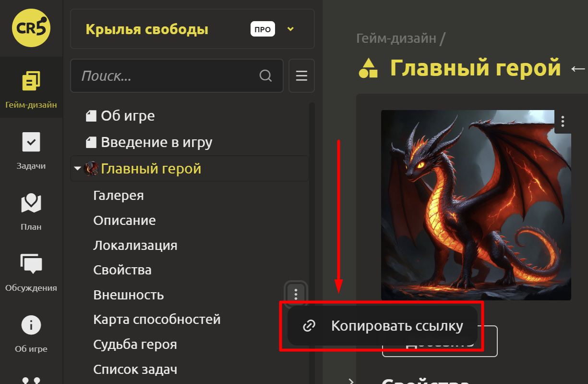Viewport: 588px width, 384px height.
Task: Expand the Крылья свободы project dropdown
Action: (290, 29)
